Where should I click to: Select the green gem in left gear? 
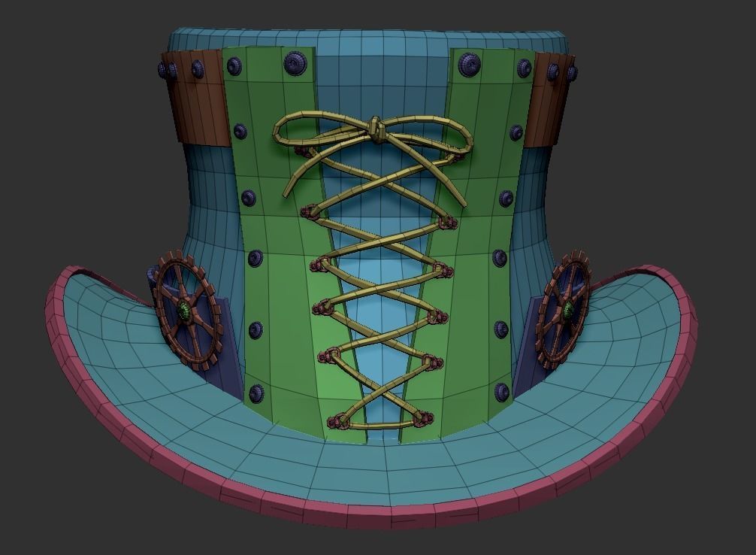click(183, 310)
